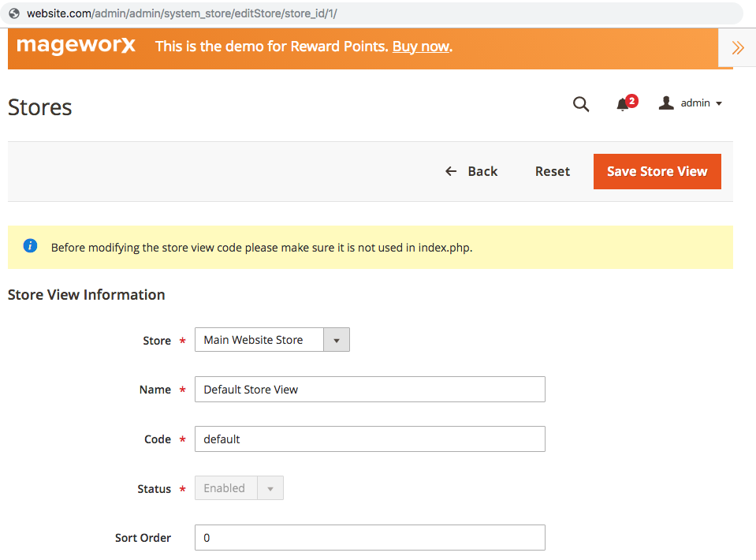Viewport: 756px width, 560px height.
Task: Click the mageworx logo
Action: pos(76,45)
